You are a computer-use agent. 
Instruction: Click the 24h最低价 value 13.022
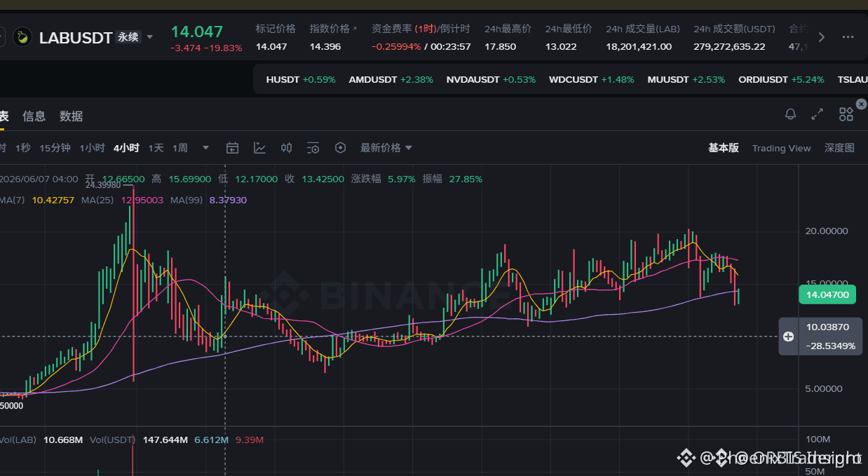[561, 46]
